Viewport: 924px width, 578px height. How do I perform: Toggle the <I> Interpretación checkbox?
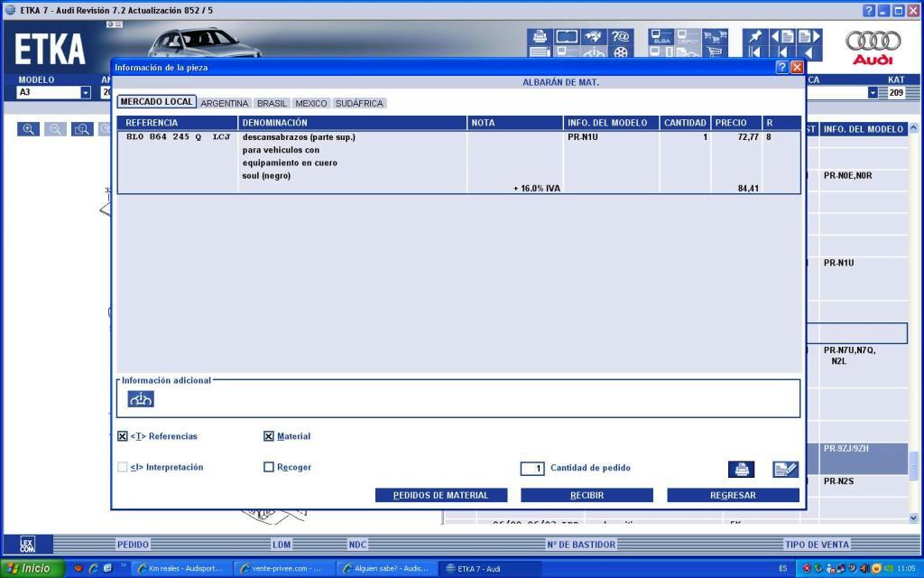(122, 467)
